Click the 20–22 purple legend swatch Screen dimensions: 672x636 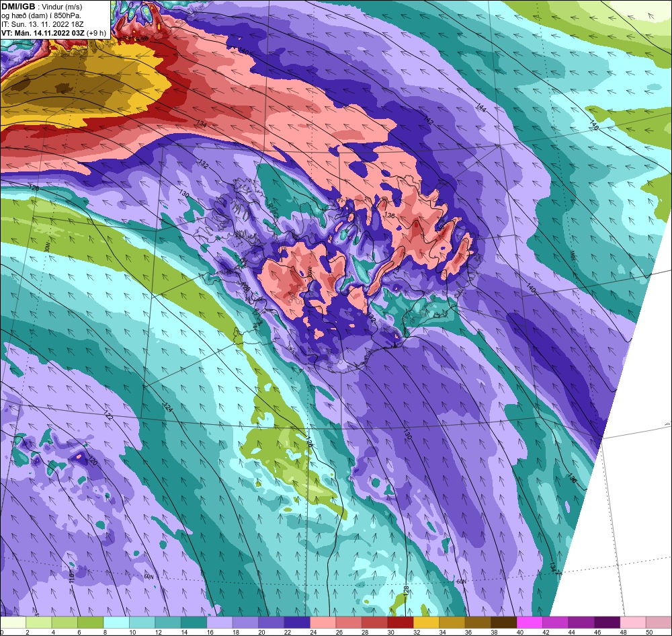(271, 623)
